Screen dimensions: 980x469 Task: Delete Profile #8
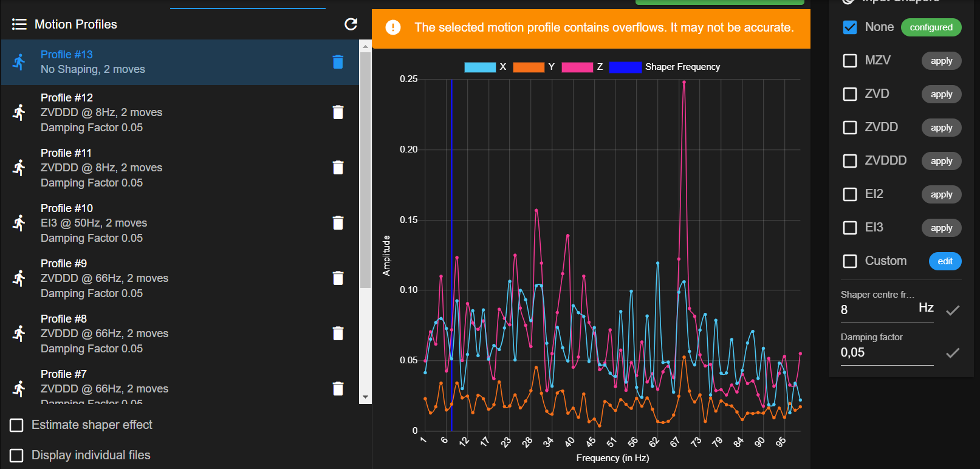click(338, 333)
